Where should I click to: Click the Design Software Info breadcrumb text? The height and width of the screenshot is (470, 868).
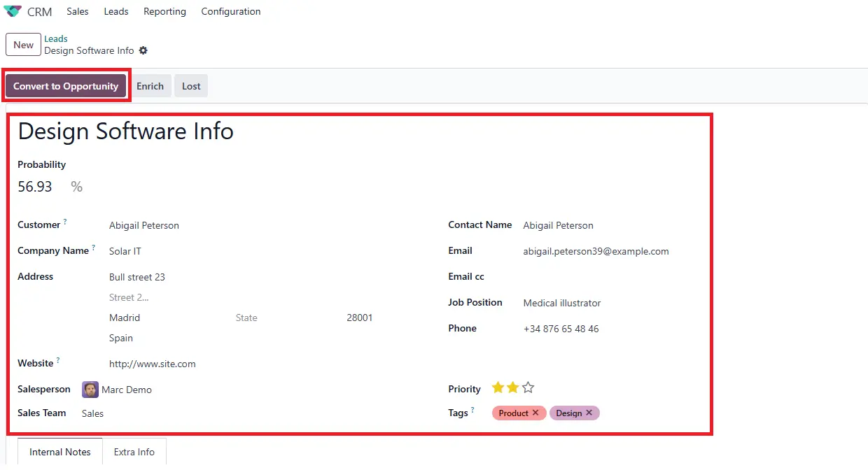[x=89, y=50]
